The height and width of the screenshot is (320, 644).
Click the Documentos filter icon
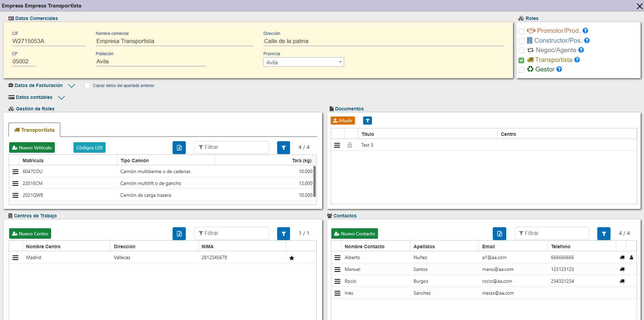point(367,121)
